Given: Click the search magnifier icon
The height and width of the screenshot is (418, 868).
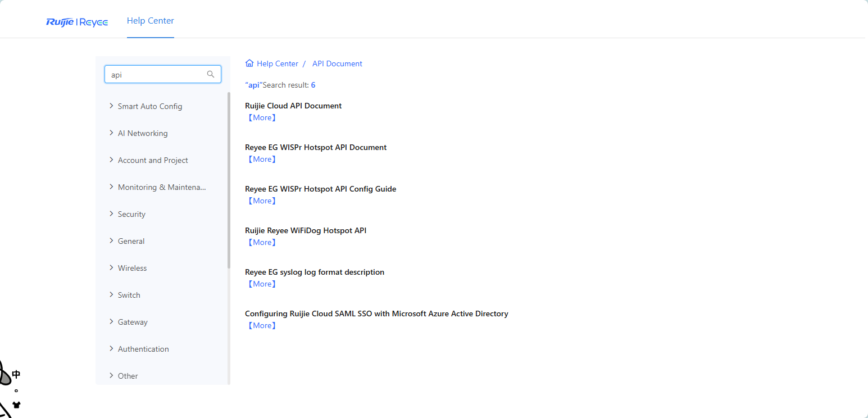Looking at the screenshot, I should coord(211,74).
